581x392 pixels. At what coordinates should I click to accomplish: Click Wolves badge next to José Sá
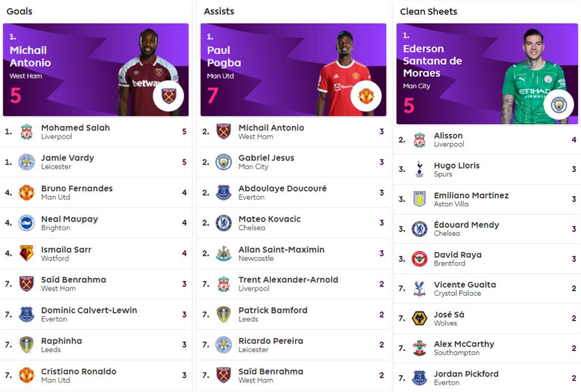[419, 318]
